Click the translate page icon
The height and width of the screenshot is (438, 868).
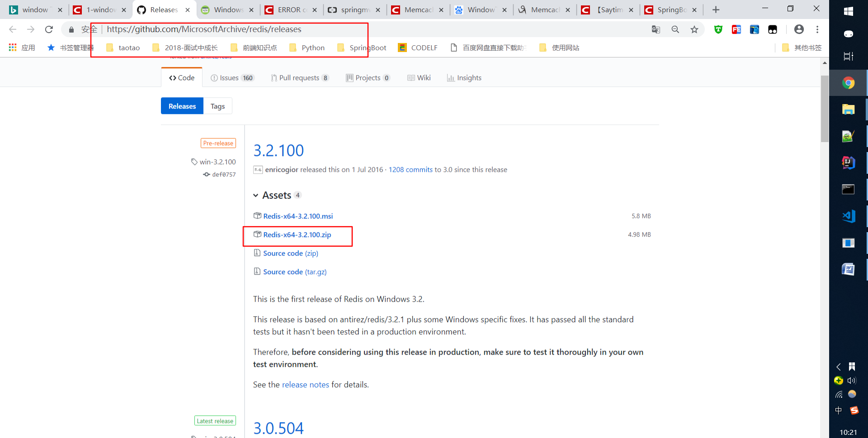656,29
